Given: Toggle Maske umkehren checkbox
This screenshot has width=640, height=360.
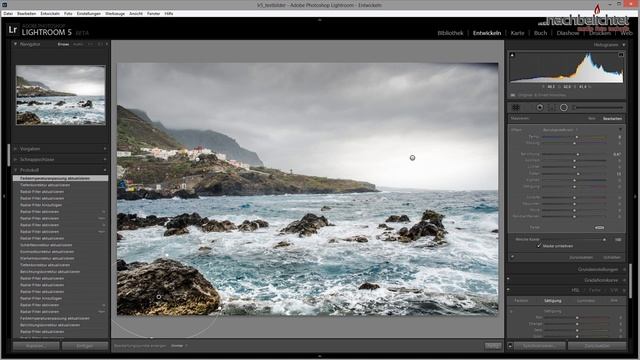Looking at the screenshot, I should [x=539, y=246].
